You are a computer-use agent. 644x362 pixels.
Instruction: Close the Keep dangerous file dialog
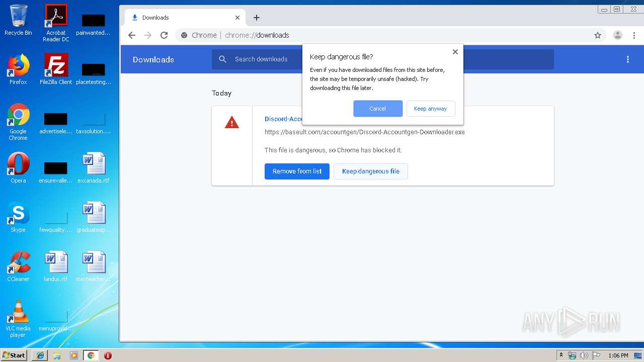tap(455, 52)
